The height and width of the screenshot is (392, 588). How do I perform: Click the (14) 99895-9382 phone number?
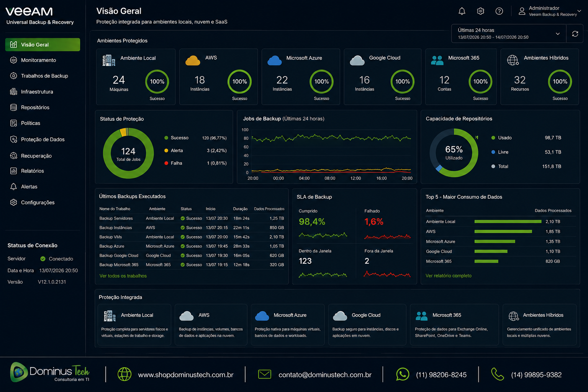coord(536,375)
